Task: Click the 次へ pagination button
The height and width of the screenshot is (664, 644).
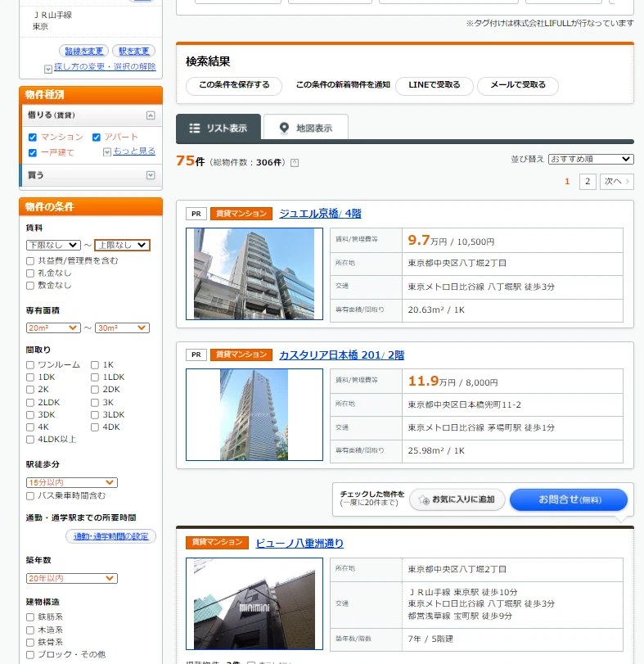Action: pyautogui.click(x=616, y=181)
